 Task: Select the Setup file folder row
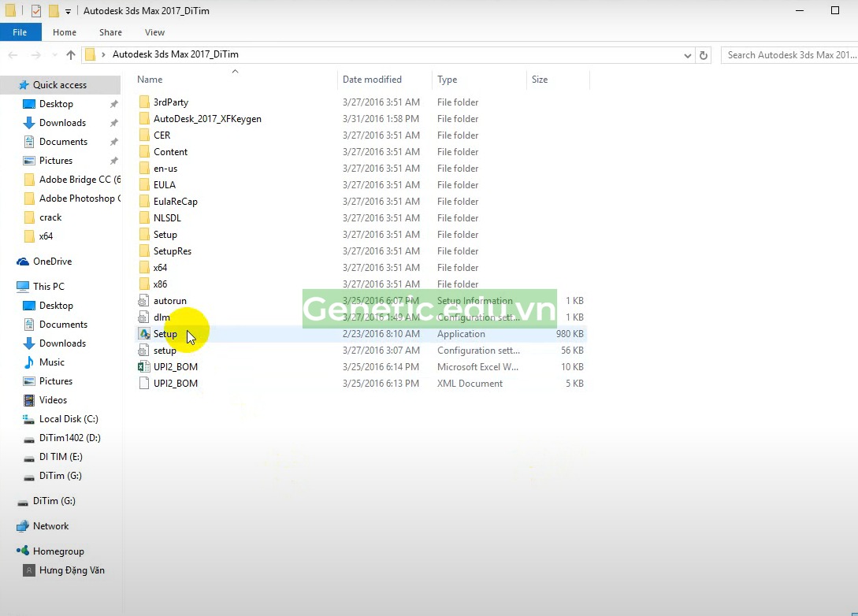[361, 235]
